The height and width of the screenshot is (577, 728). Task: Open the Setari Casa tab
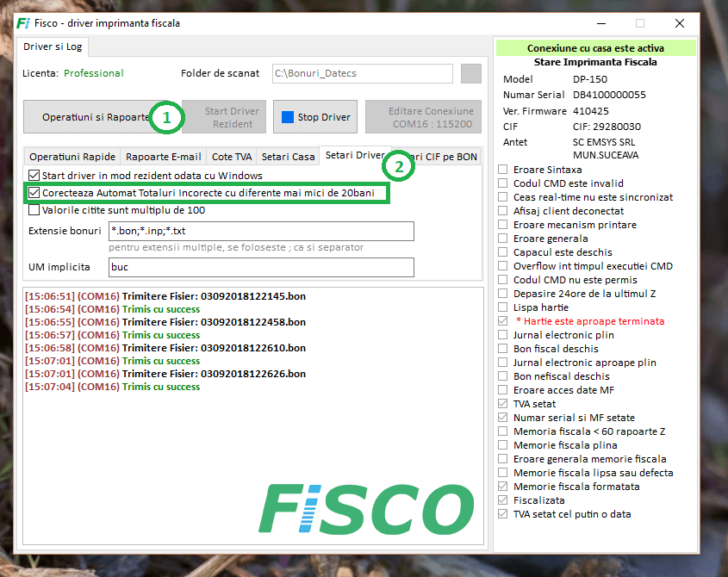(288, 157)
